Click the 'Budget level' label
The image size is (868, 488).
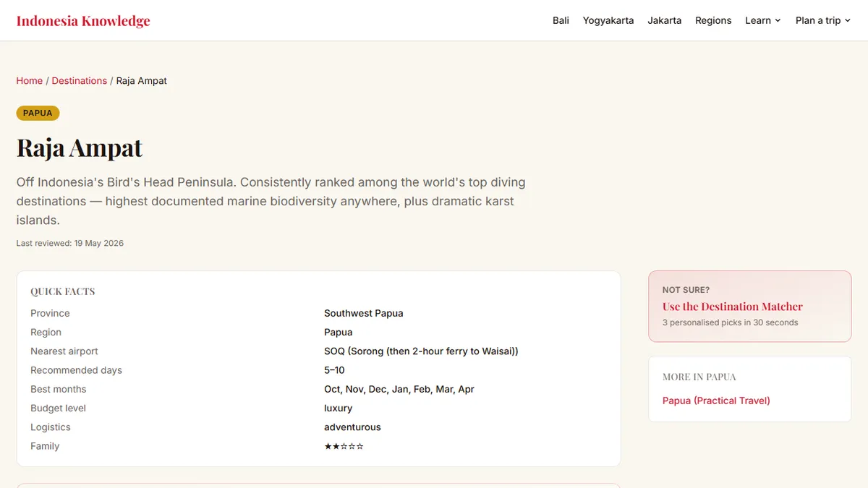[x=58, y=408]
